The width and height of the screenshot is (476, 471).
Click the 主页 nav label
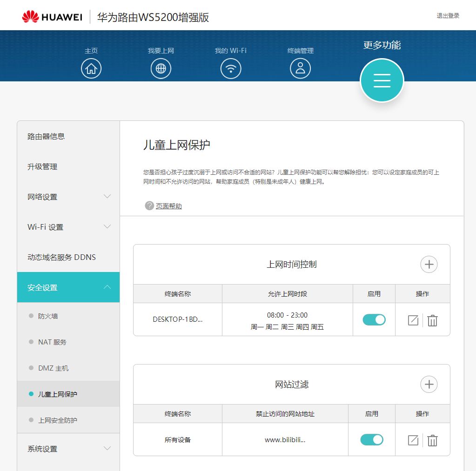(91, 51)
